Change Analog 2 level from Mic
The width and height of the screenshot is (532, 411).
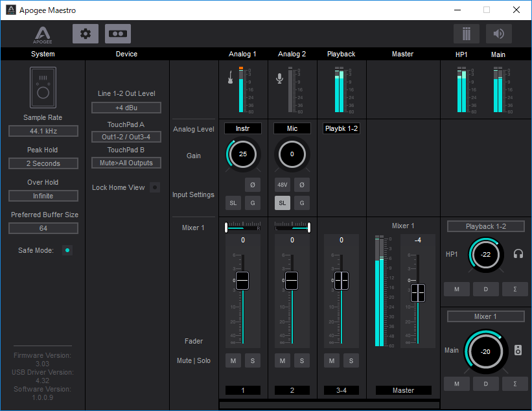[x=292, y=128]
